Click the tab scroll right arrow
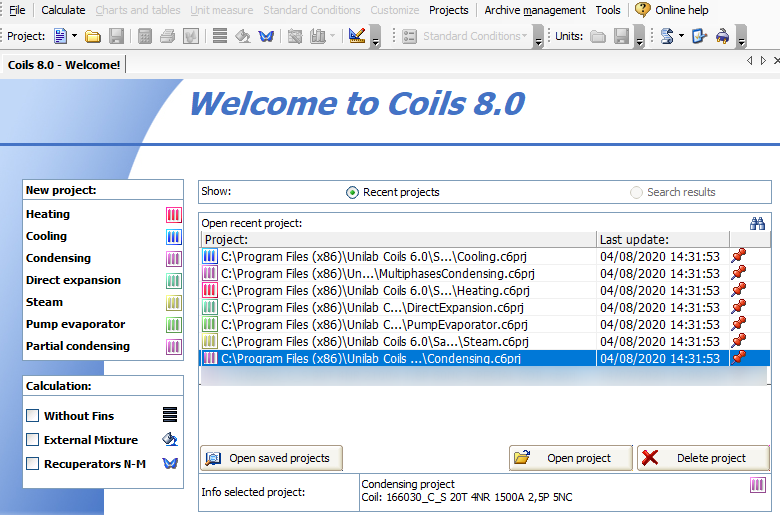 [x=763, y=61]
